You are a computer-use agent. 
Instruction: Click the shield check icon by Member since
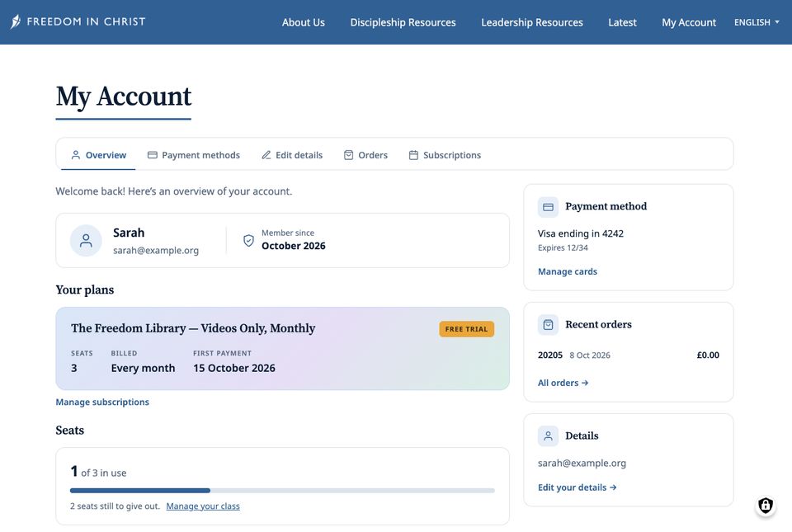tap(248, 240)
